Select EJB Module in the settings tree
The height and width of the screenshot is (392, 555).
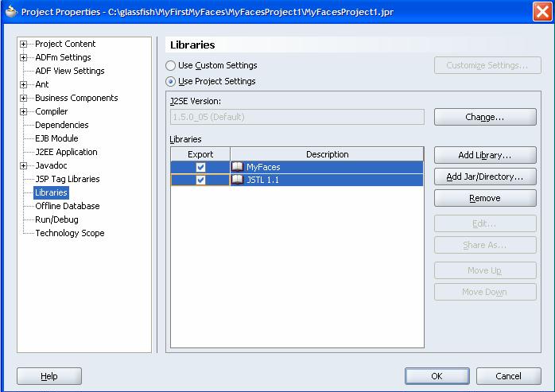coord(56,138)
